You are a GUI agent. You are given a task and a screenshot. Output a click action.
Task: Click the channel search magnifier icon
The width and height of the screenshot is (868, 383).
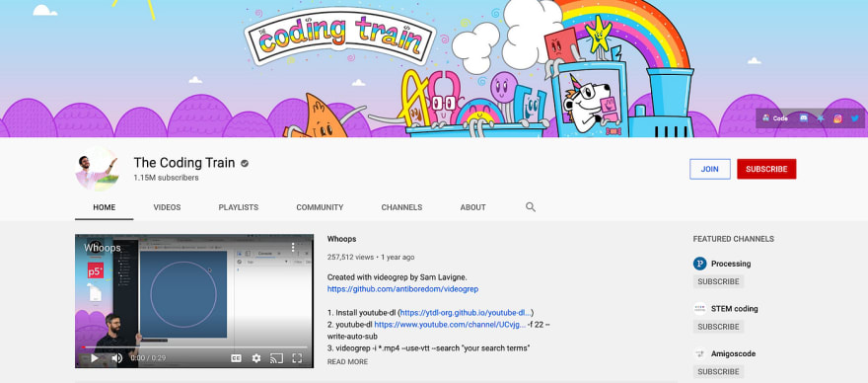pos(531,207)
